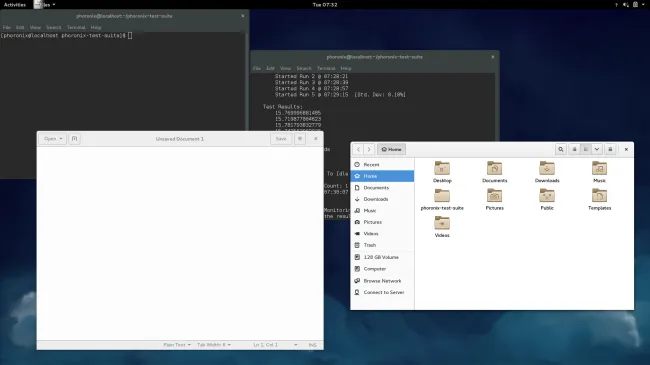Image resolution: width=650 pixels, height=365 pixels.
Task: Open the Documents folder icon in Files
Action: (x=495, y=168)
